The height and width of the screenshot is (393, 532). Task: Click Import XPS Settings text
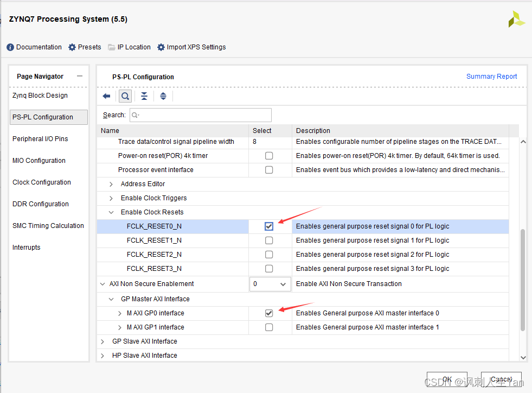(196, 47)
